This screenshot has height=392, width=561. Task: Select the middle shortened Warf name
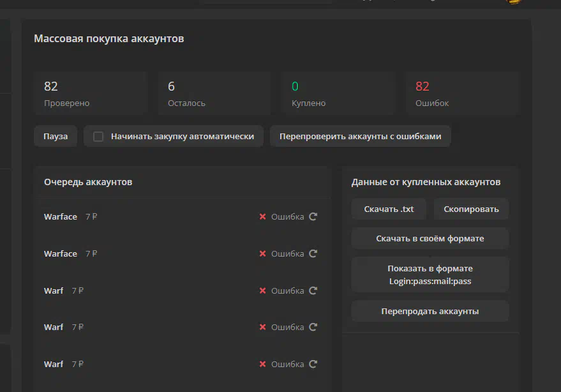coord(54,327)
